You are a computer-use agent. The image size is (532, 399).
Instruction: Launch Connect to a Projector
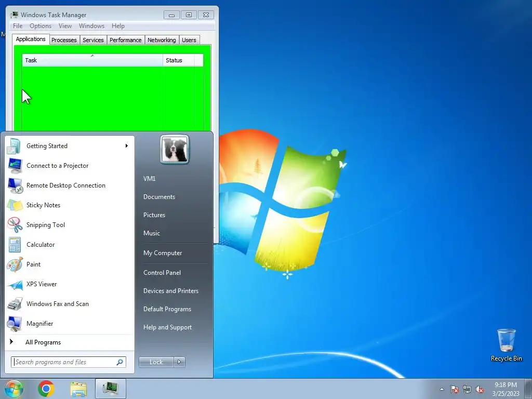click(x=69, y=166)
